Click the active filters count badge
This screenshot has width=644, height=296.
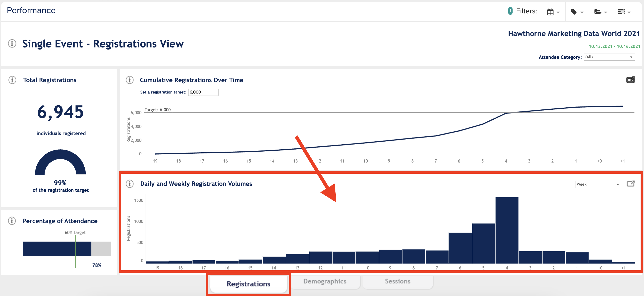[510, 11]
